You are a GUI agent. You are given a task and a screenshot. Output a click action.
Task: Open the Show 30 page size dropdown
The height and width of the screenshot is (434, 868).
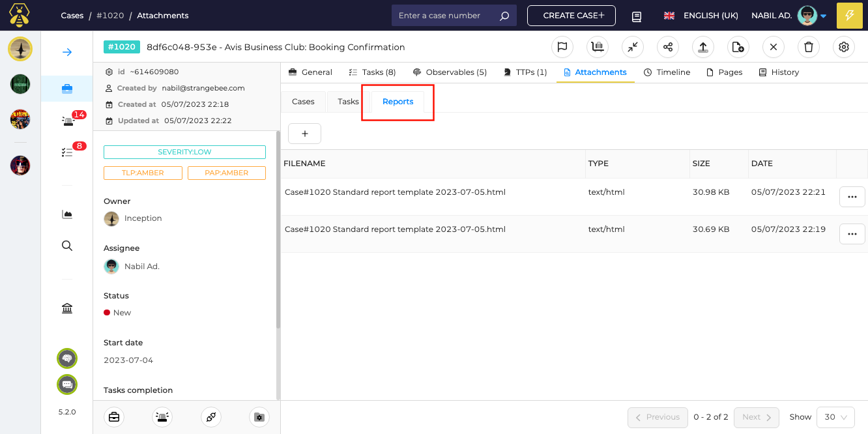click(x=835, y=417)
